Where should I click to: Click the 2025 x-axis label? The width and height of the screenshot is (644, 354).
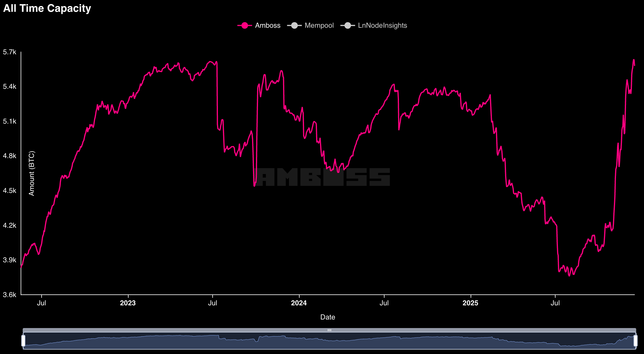click(470, 303)
